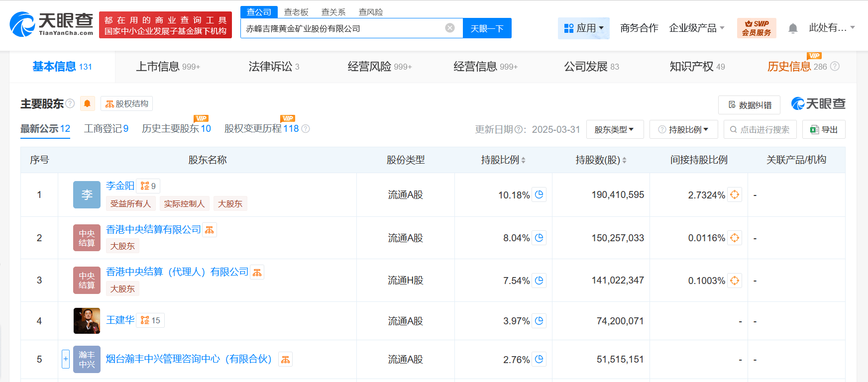Open pie chart icon for 7.54% holding

539,281
